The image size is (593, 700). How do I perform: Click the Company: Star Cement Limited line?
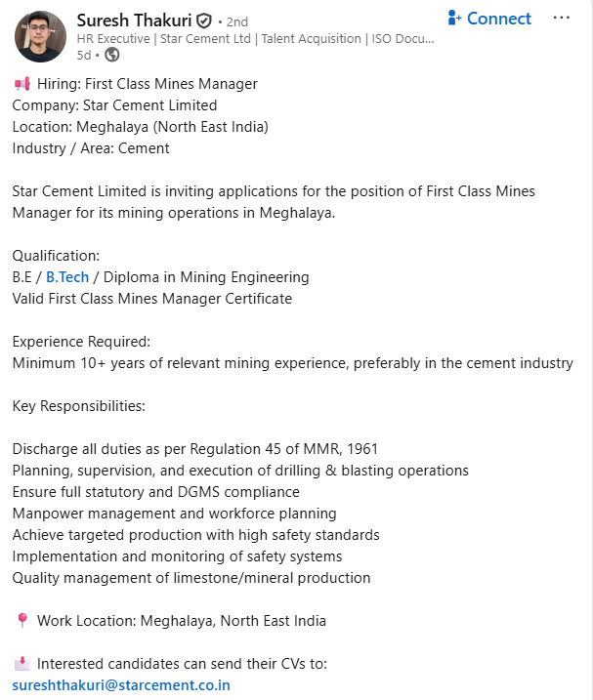tap(114, 105)
